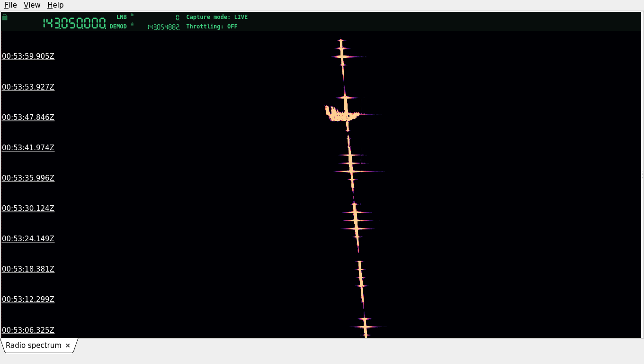The width and height of the screenshot is (644, 364).
Task: Open the Help menu
Action: [x=55, y=5]
